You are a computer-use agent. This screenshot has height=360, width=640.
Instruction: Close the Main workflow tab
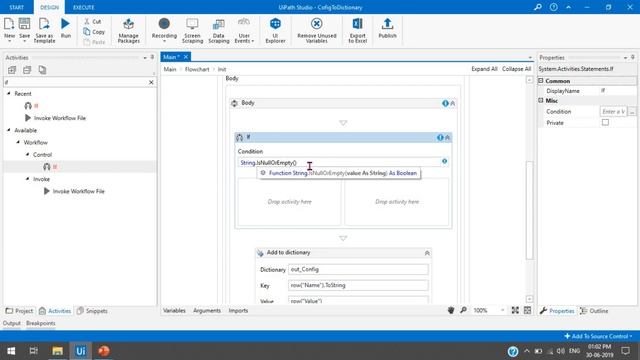coord(186,57)
